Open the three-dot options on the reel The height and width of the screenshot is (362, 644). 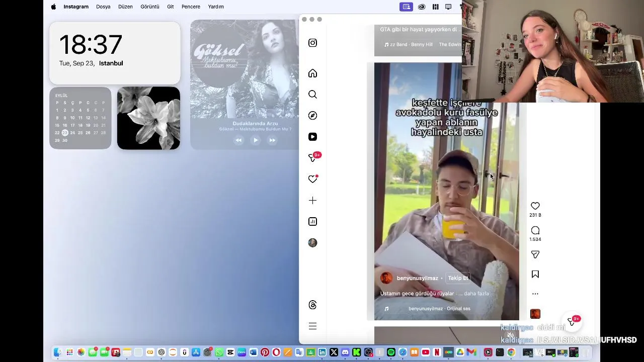coord(535,294)
